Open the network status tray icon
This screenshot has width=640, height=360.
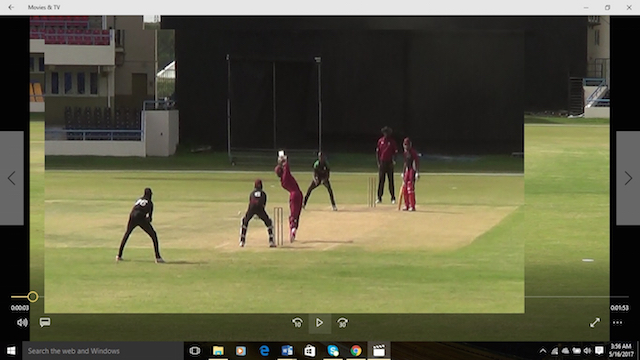pos(555,351)
